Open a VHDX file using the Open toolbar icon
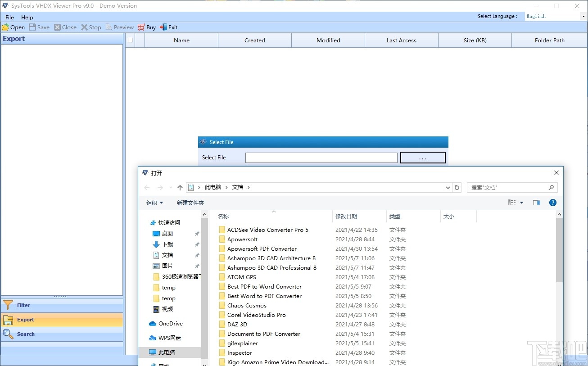 pos(13,27)
